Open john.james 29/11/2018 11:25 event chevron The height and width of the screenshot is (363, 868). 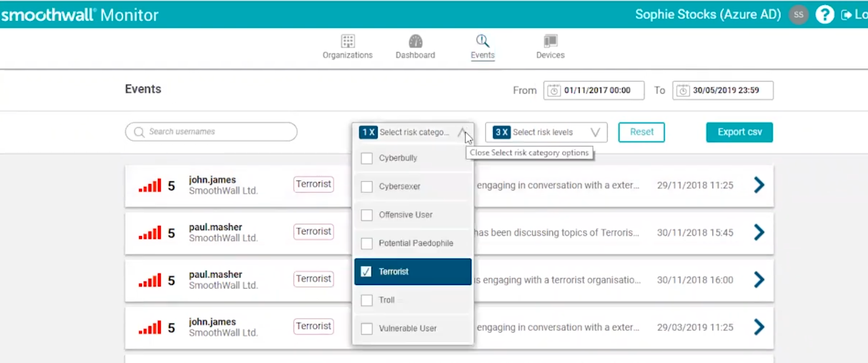[759, 185]
